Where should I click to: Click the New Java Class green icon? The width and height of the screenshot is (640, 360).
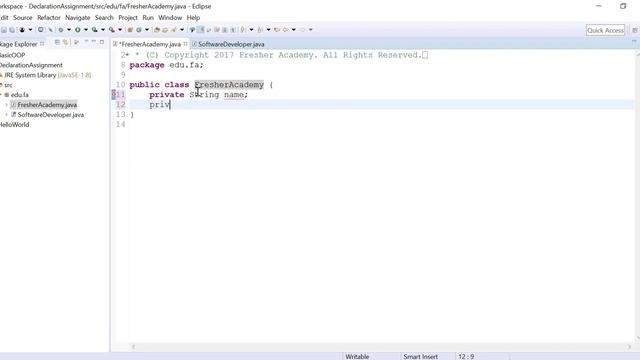coord(139,30)
